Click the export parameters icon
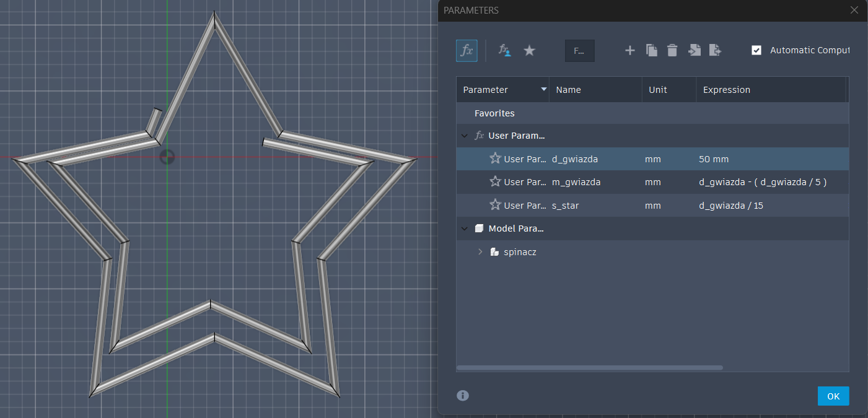 click(x=715, y=51)
